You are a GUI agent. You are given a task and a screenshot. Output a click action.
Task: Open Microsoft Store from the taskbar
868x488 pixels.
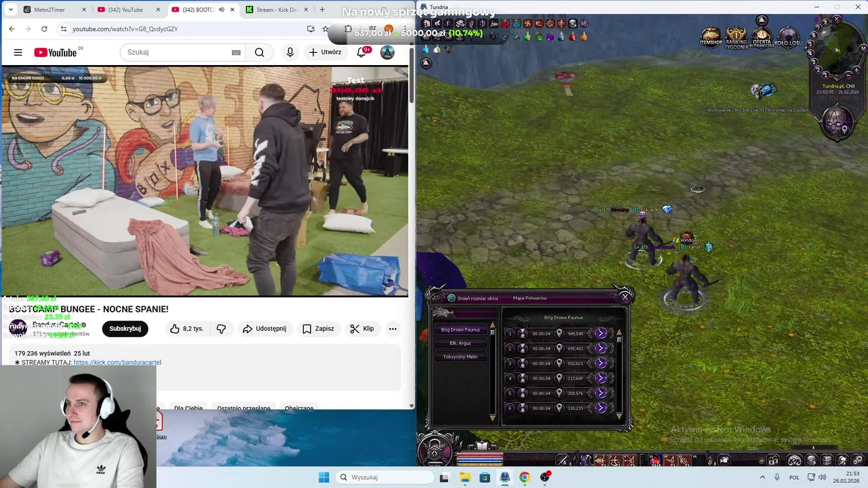coord(485,477)
